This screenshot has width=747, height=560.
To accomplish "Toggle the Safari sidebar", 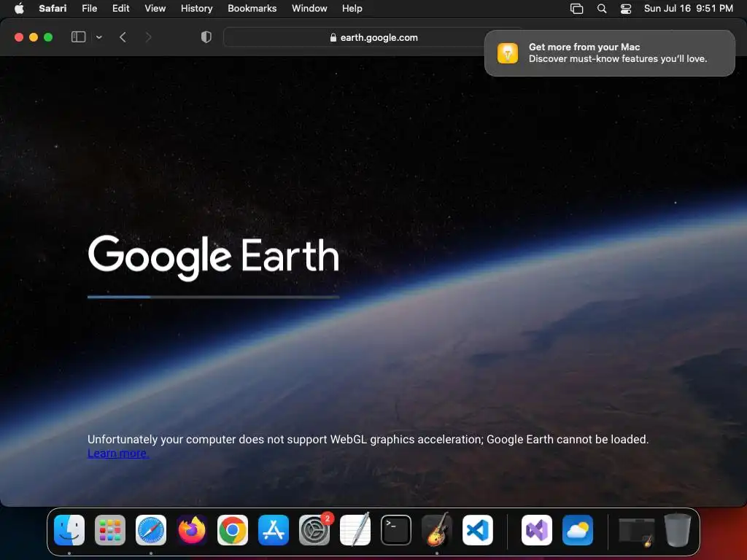I will pyautogui.click(x=78, y=37).
